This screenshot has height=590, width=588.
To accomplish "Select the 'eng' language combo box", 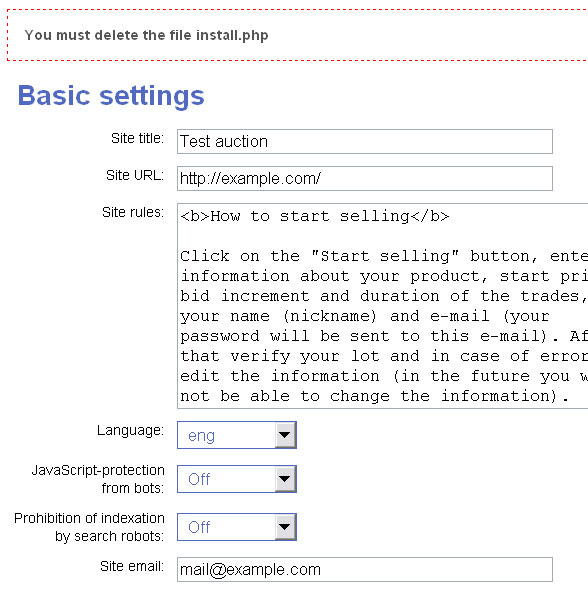I will 237,435.
